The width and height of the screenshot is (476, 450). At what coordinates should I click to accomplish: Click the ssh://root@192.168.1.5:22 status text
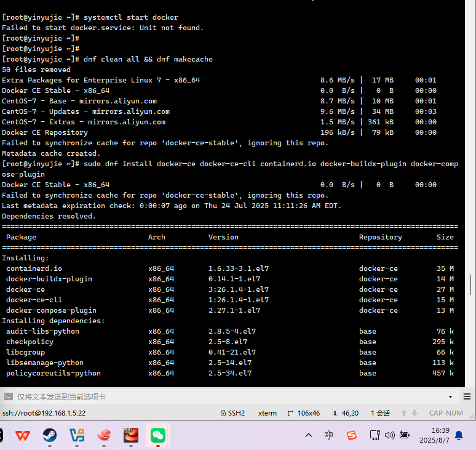click(x=44, y=413)
